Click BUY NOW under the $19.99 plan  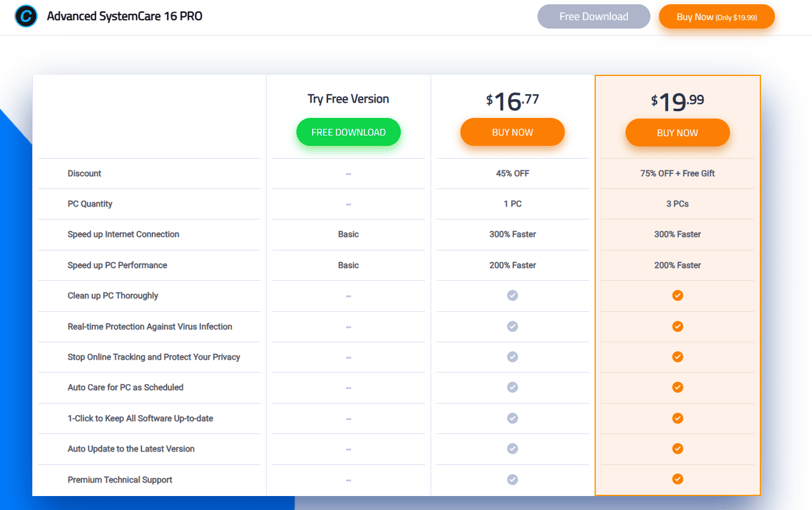pos(678,133)
